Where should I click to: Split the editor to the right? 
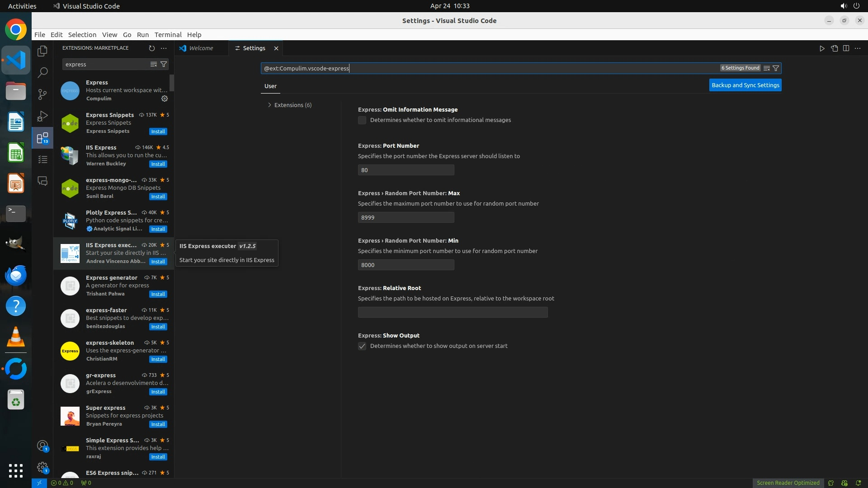tap(846, 48)
